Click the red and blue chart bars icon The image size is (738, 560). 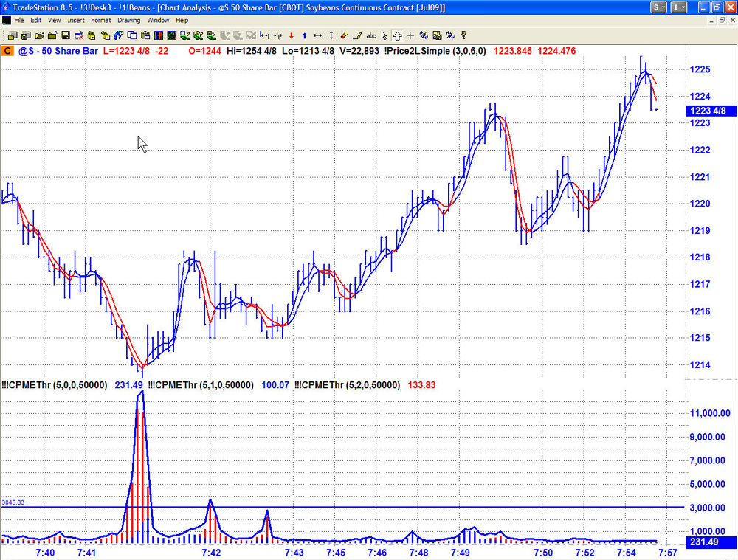[159, 35]
